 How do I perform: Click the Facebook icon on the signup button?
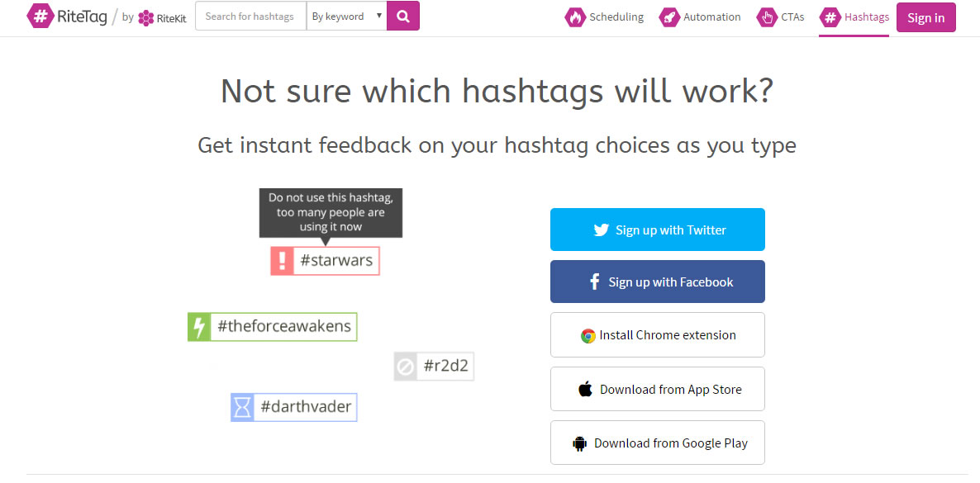tap(594, 281)
